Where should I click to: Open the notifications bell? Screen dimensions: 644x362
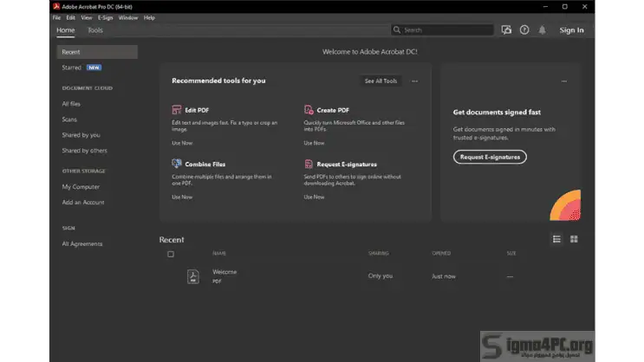click(542, 30)
